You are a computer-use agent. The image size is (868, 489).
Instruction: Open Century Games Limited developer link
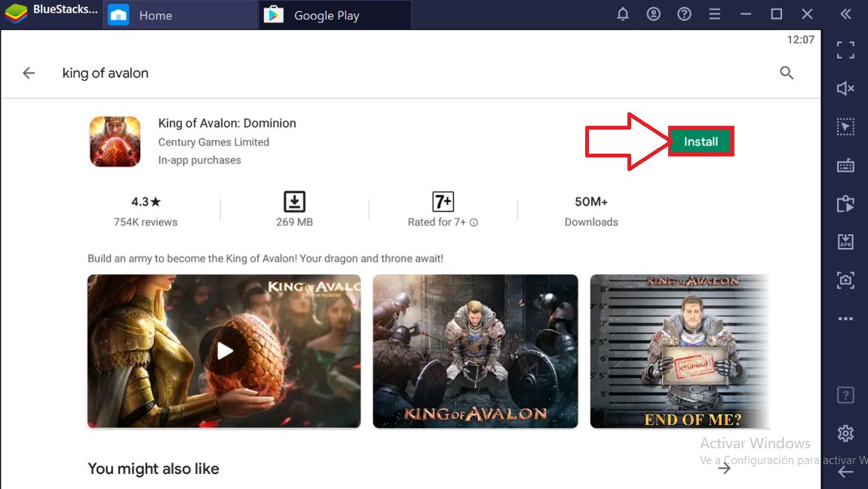(213, 142)
